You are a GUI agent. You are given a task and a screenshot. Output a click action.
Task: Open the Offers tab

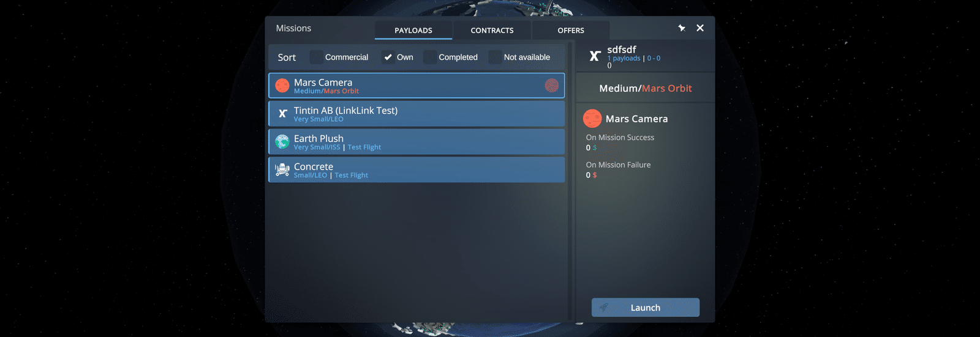tap(571, 30)
